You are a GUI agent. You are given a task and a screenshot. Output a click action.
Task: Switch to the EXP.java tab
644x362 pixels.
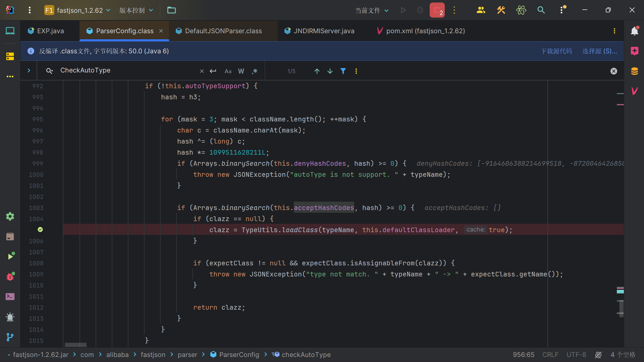[50, 31]
